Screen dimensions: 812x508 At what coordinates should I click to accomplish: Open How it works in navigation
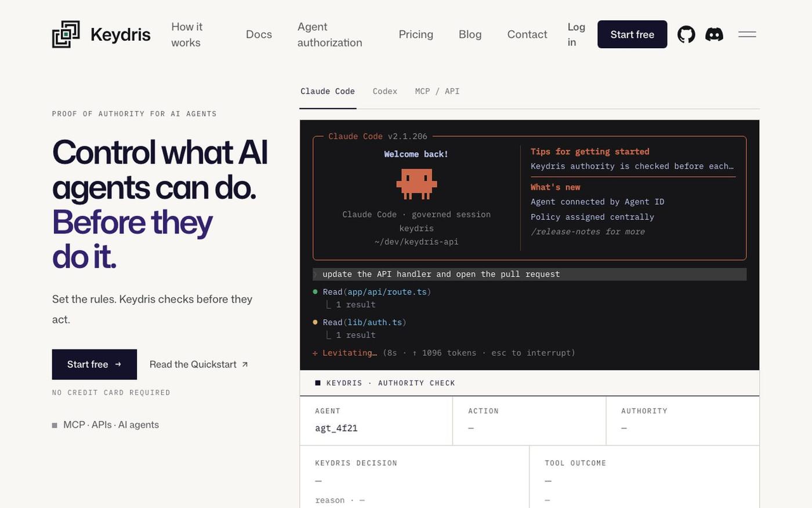pos(187,34)
